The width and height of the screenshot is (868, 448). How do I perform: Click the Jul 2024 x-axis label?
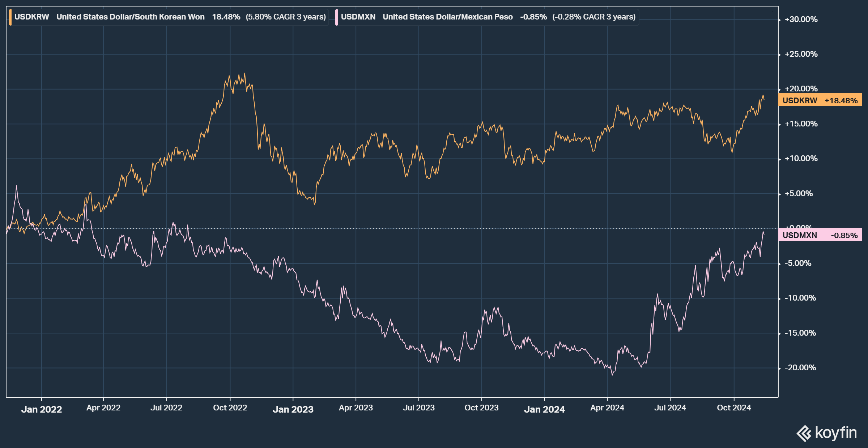click(x=670, y=408)
